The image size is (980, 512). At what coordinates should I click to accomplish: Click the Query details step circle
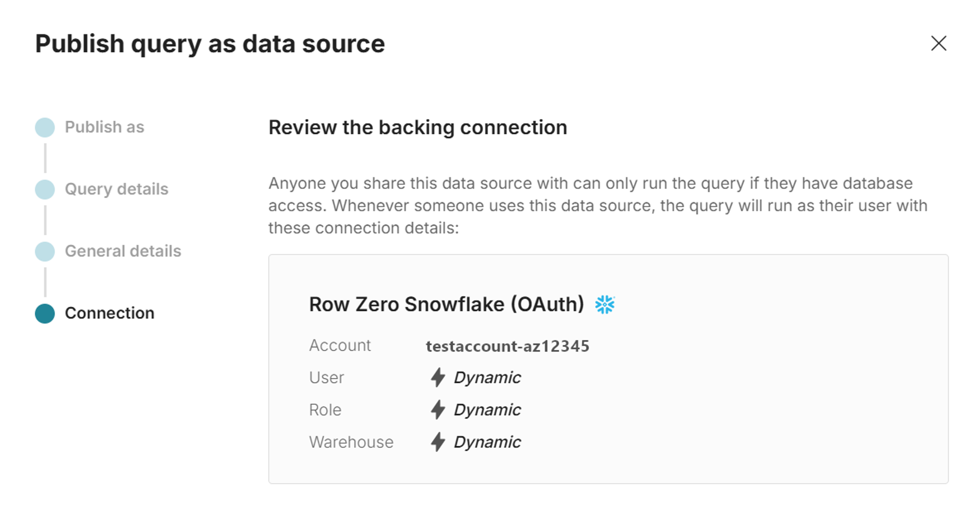click(44, 189)
